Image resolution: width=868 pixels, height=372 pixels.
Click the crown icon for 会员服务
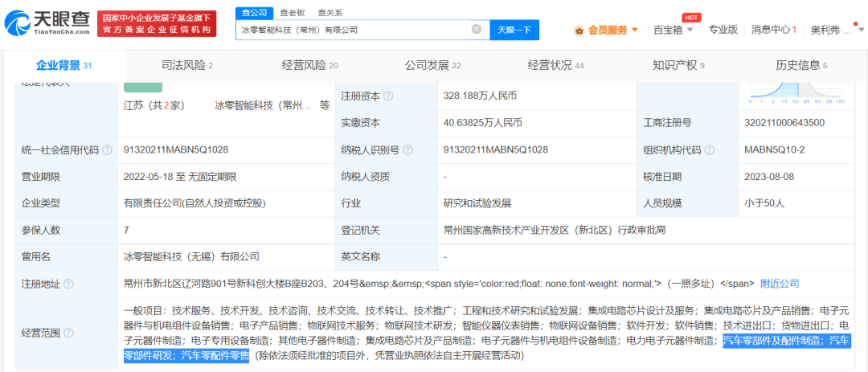pyautogui.click(x=579, y=30)
